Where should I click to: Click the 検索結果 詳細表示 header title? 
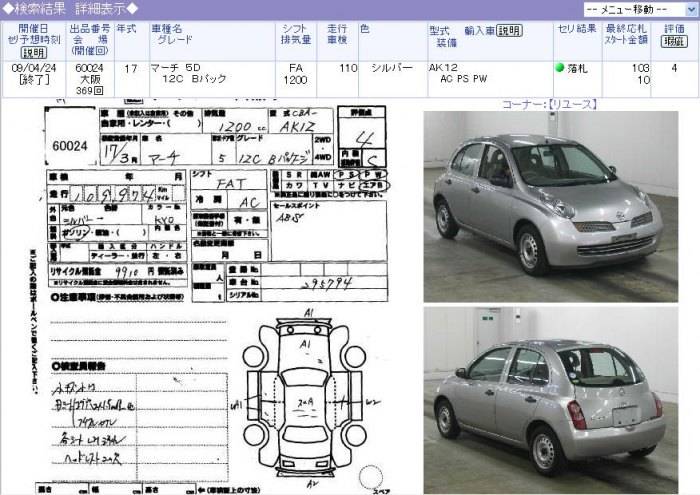coord(71,8)
